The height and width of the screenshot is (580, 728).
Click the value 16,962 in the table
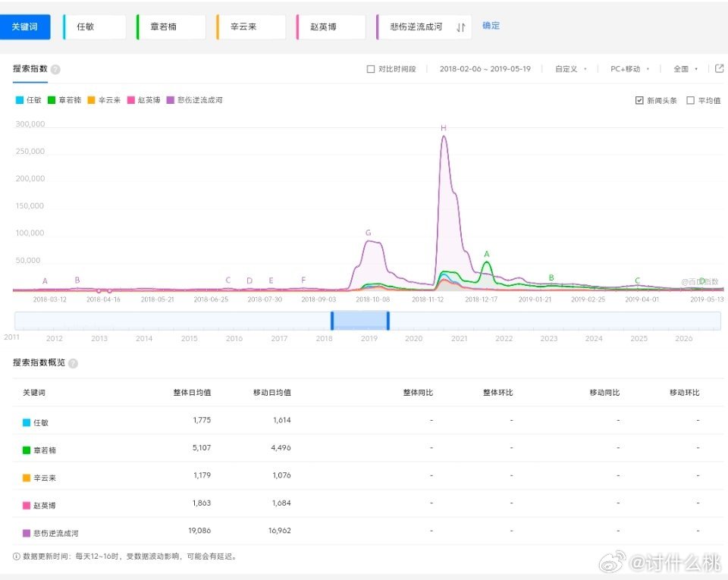[x=280, y=531]
